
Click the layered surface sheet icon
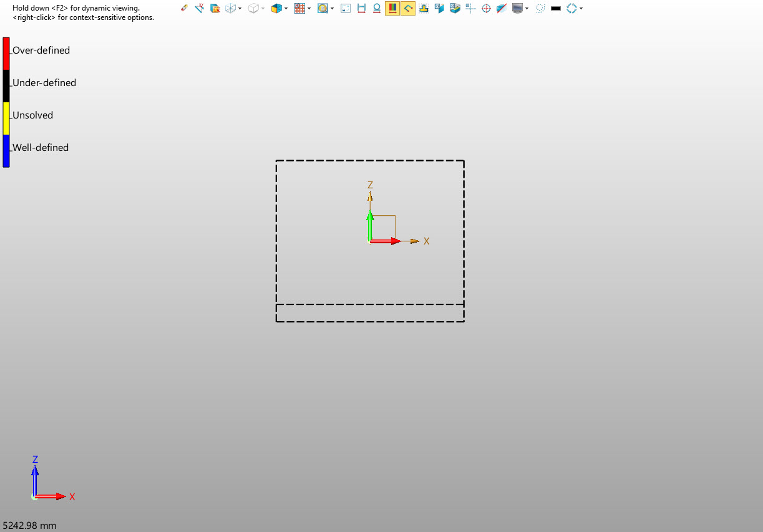coord(455,8)
